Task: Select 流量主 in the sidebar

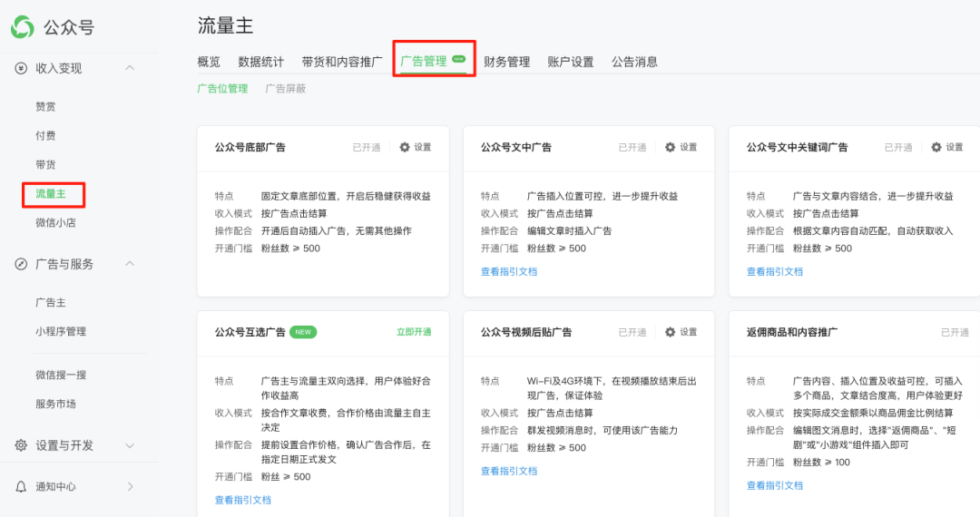Action: (x=51, y=193)
